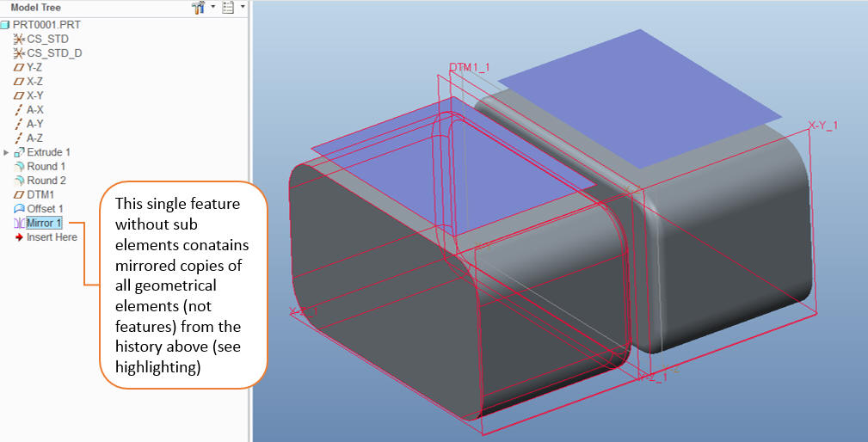The width and height of the screenshot is (868, 442).
Task: Select the Mirror 1 feature
Action: pyautogui.click(x=44, y=223)
